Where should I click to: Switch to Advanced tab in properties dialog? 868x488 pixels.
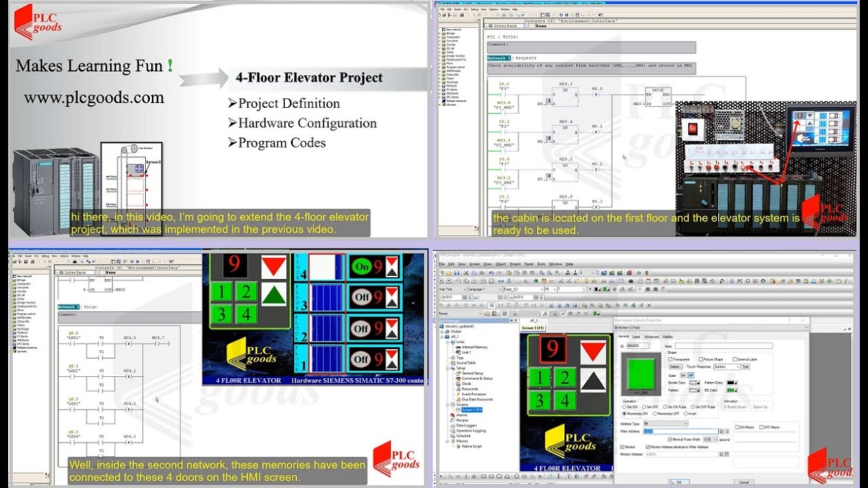click(652, 336)
